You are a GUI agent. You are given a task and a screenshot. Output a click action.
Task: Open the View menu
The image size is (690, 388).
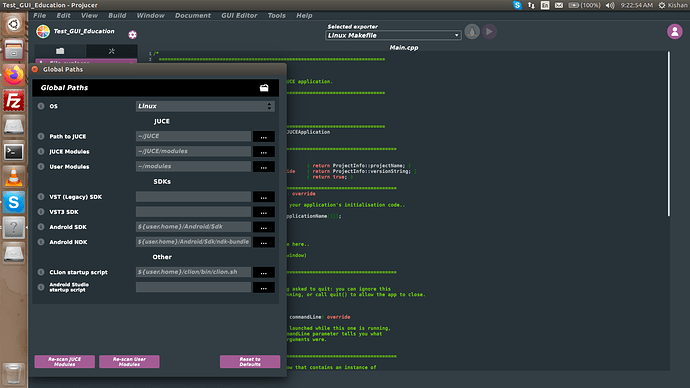click(89, 15)
